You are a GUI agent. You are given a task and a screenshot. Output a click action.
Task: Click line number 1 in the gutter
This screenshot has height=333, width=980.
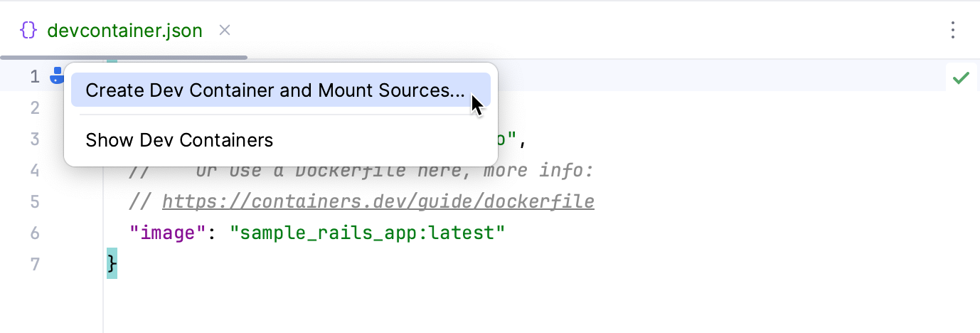[x=34, y=77]
